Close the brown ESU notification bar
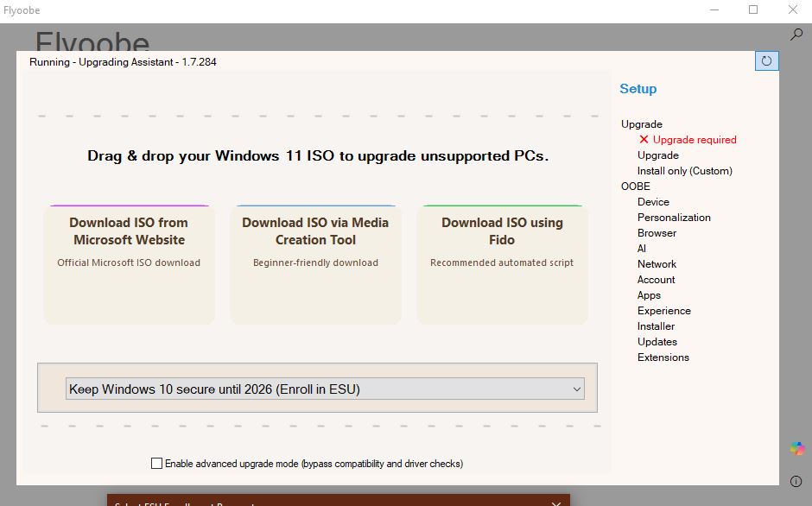The width and height of the screenshot is (812, 506). tap(556, 503)
